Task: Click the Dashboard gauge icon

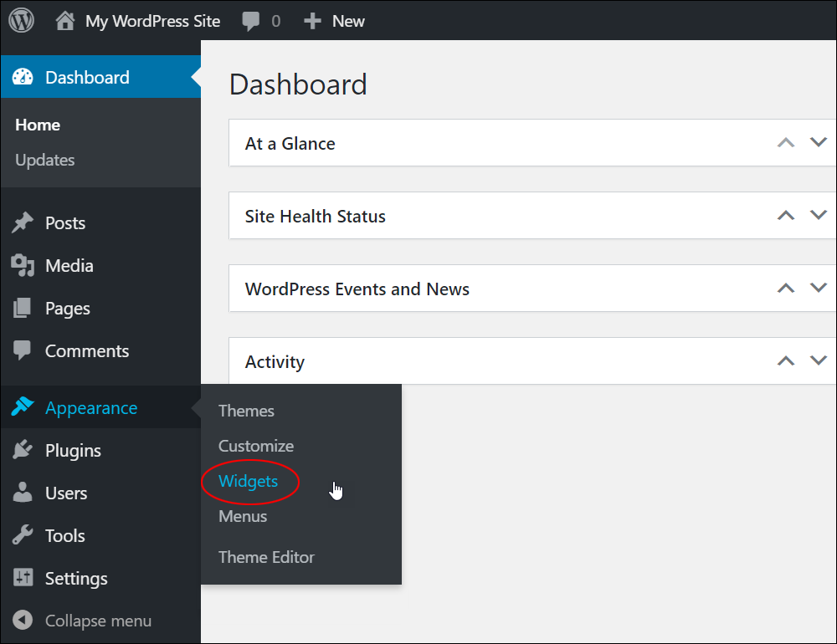Action: pyautogui.click(x=23, y=77)
